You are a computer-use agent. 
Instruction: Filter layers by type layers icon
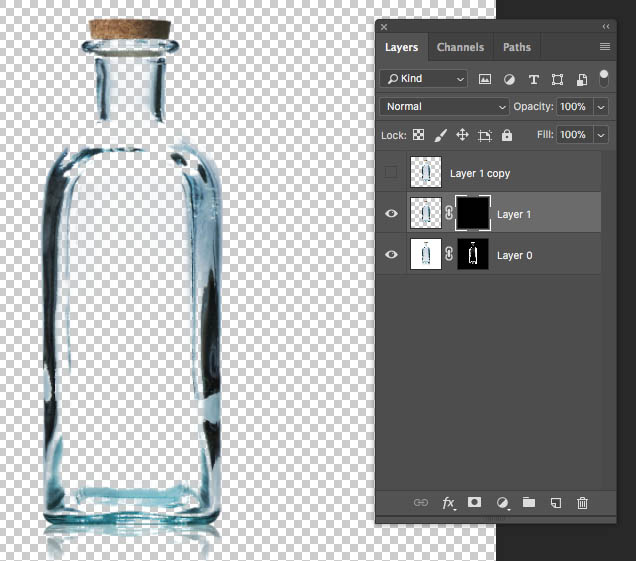tap(534, 80)
